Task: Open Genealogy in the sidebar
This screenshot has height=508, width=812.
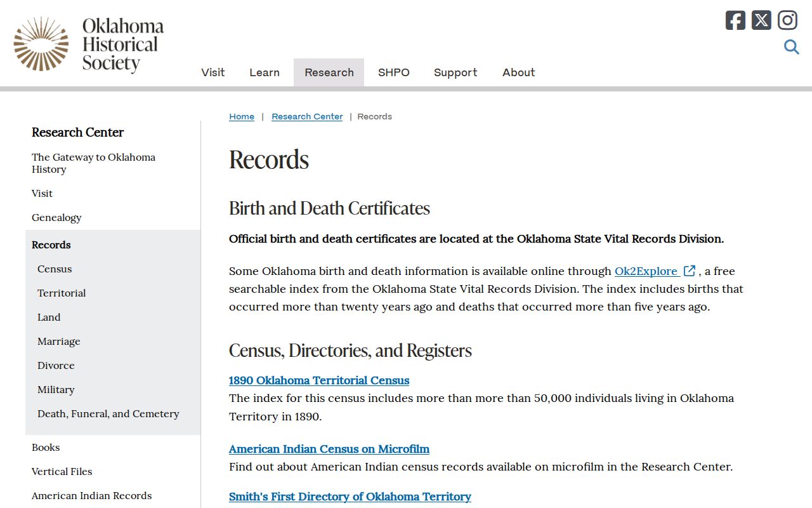Action: tap(56, 218)
